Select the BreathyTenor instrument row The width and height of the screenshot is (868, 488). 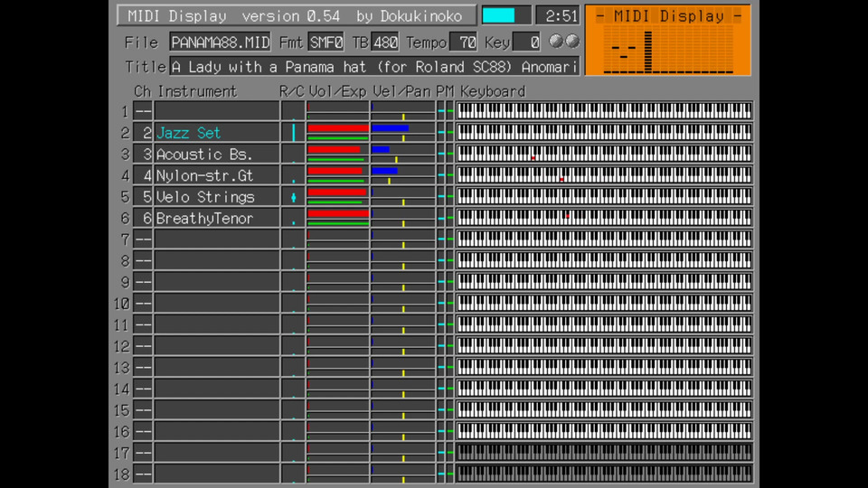[217, 218]
